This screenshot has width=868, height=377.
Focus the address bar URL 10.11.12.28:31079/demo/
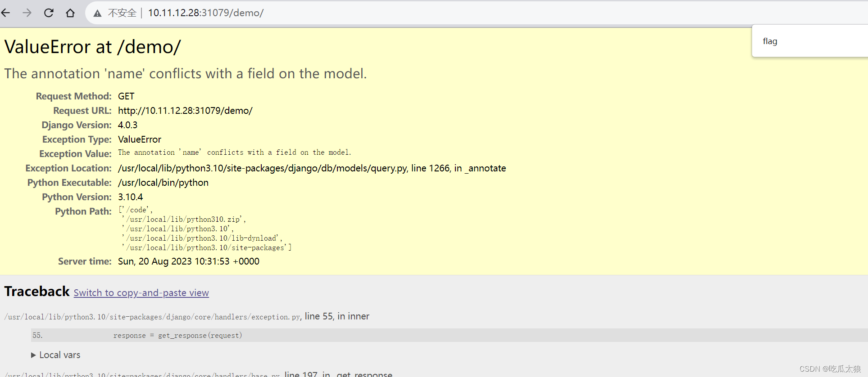206,13
